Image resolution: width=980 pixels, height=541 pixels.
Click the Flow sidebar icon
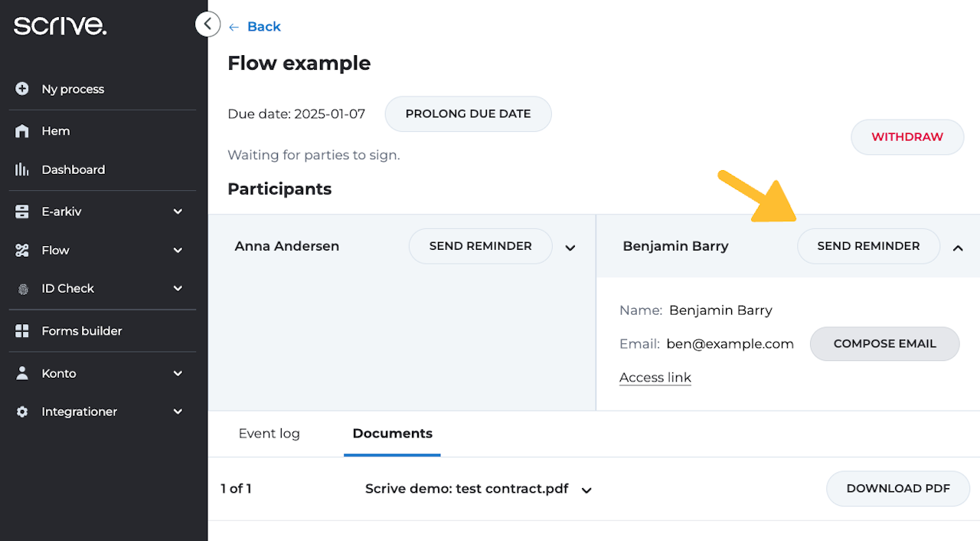click(x=22, y=250)
